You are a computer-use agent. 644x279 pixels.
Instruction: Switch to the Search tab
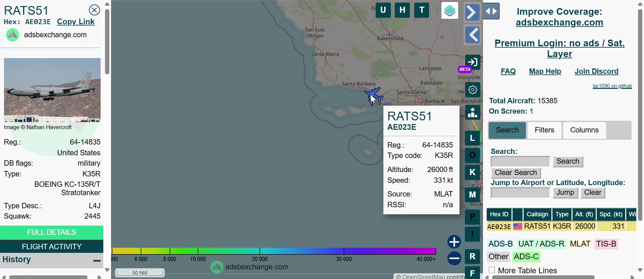(507, 130)
